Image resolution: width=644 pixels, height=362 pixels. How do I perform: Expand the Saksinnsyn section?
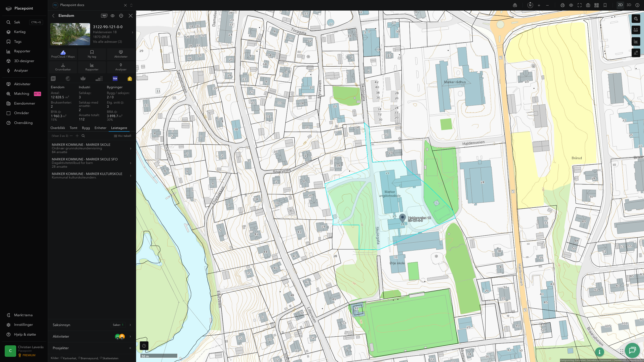[92, 325]
